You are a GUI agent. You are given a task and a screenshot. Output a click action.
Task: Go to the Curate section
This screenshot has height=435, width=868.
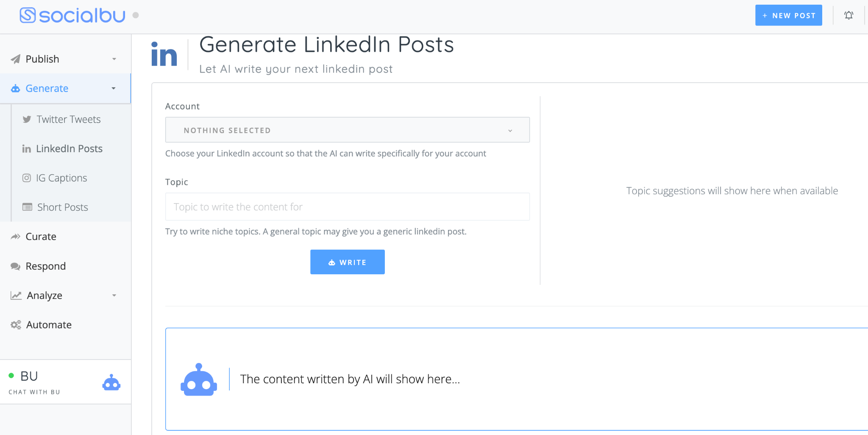coord(41,237)
